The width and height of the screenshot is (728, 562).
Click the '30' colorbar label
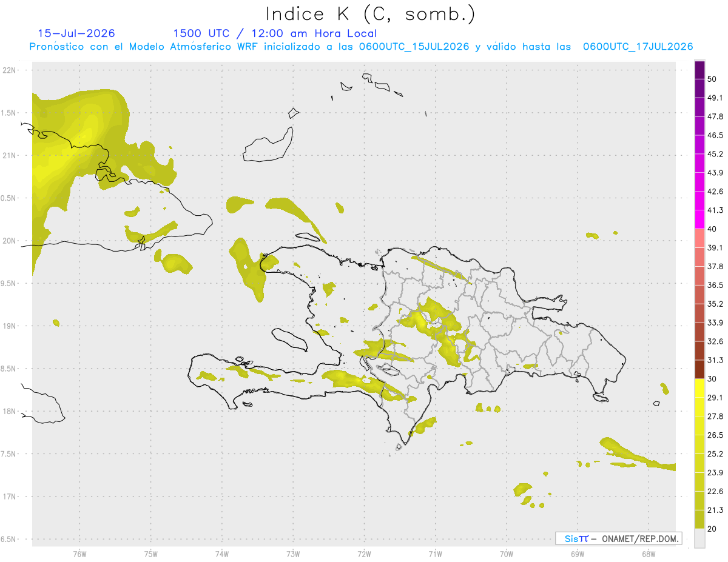(x=712, y=379)
